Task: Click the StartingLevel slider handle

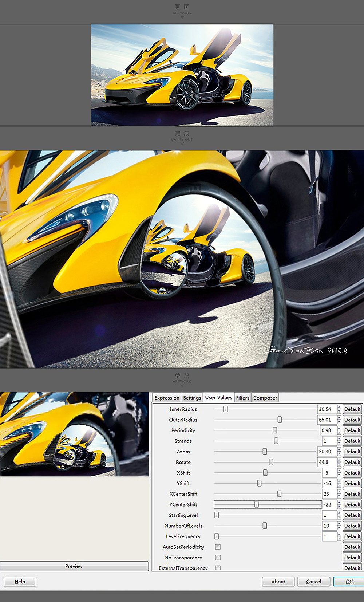Action: (217, 515)
